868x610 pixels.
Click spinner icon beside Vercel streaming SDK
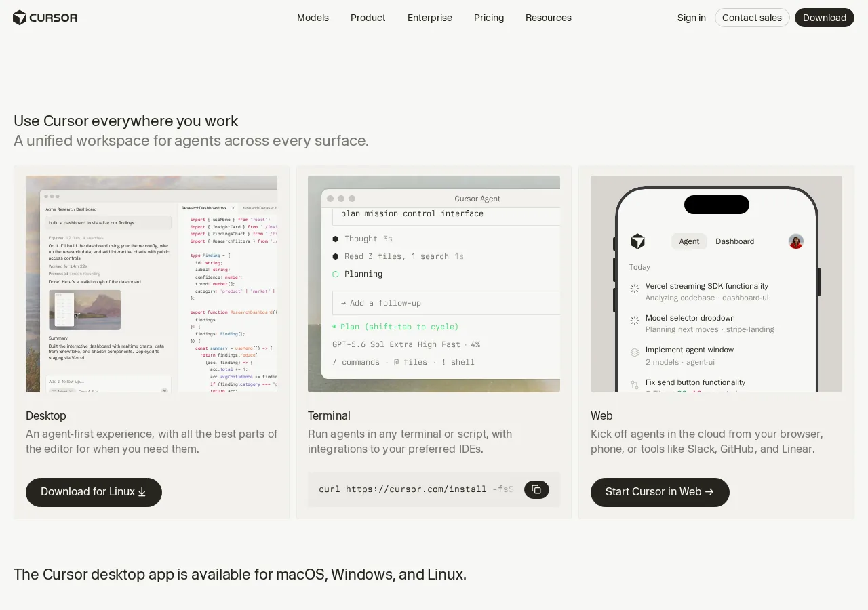point(635,289)
